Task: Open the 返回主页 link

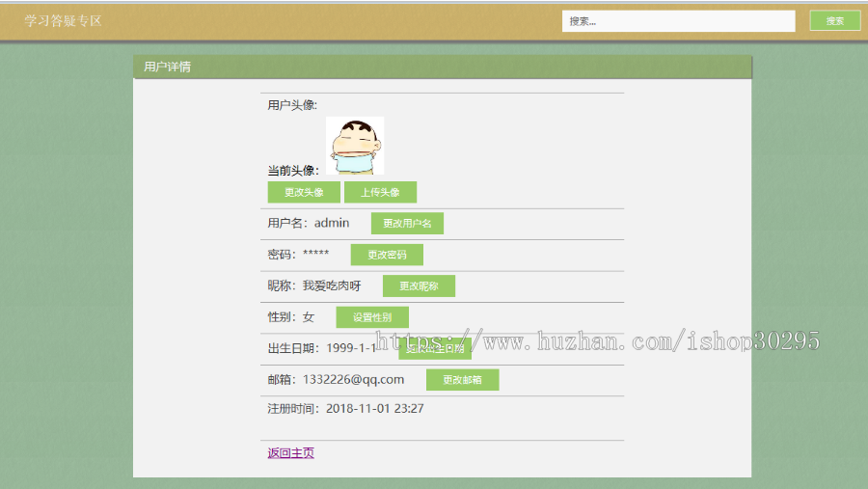Action: [290, 452]
